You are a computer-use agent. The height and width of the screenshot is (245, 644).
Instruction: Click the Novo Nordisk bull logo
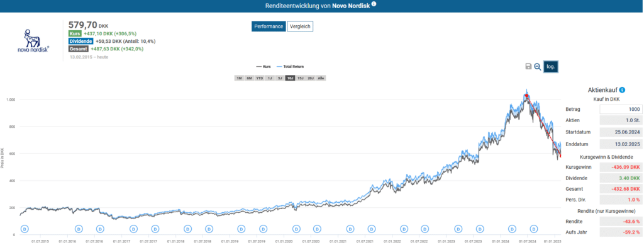[33, 40]
